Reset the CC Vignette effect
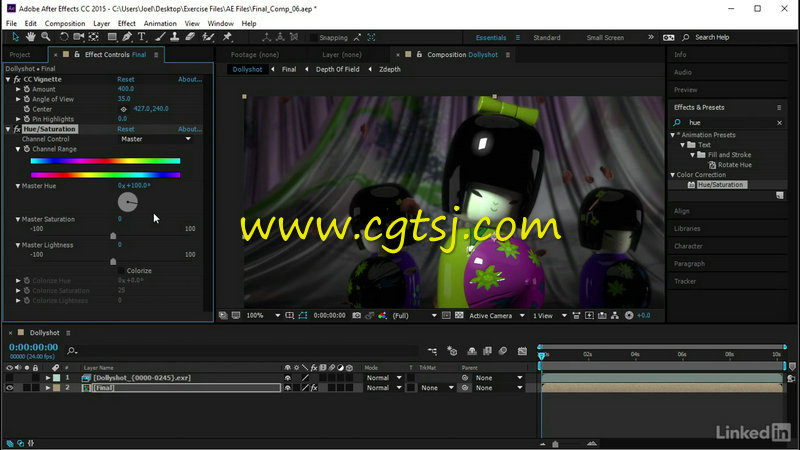 (x=126, y=80)
